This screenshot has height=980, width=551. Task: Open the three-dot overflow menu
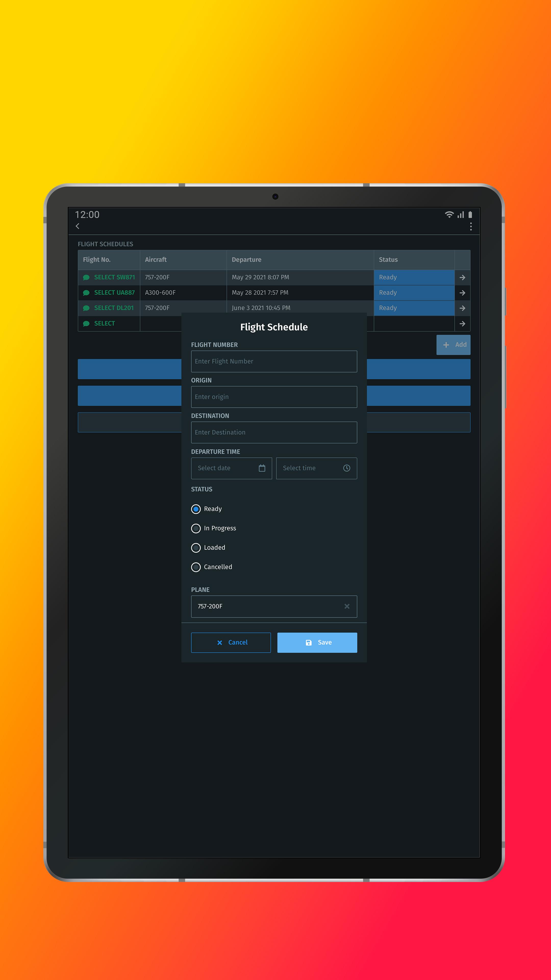pos(471,227)
